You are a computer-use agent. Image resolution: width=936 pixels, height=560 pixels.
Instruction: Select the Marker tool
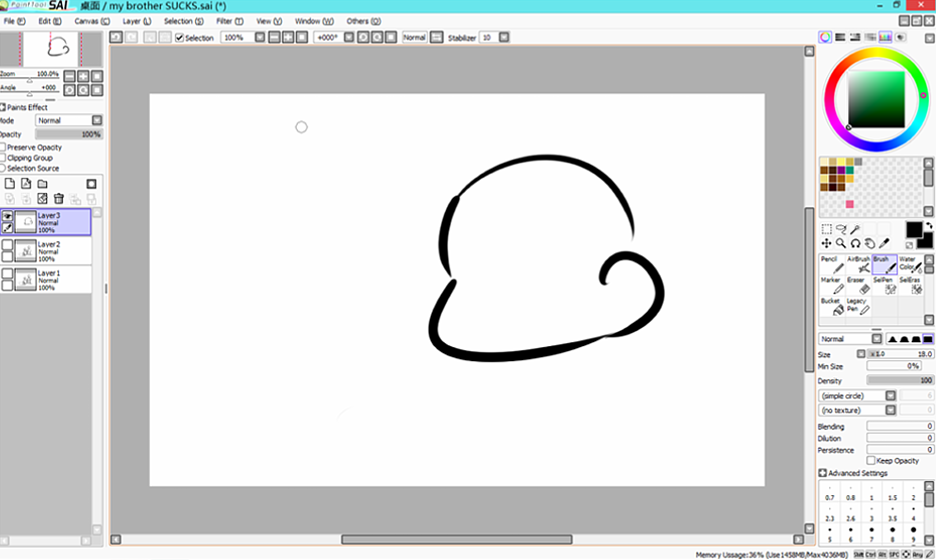[x=831, y=286]
